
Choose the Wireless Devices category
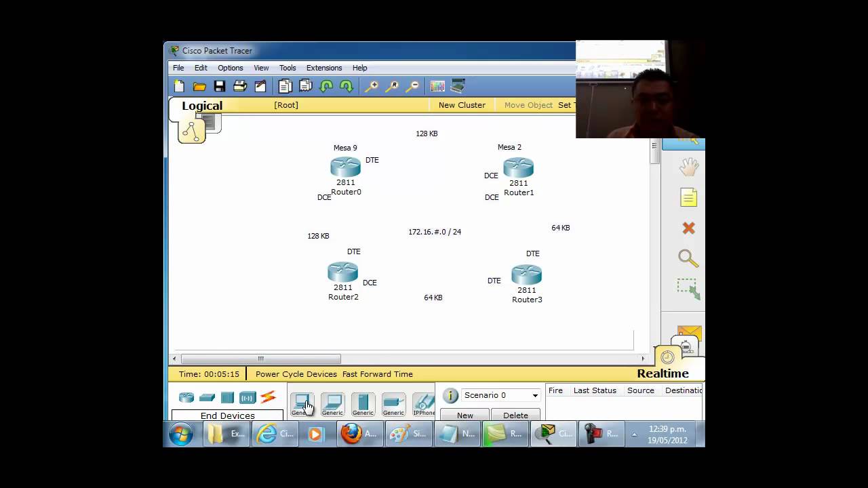248,398
